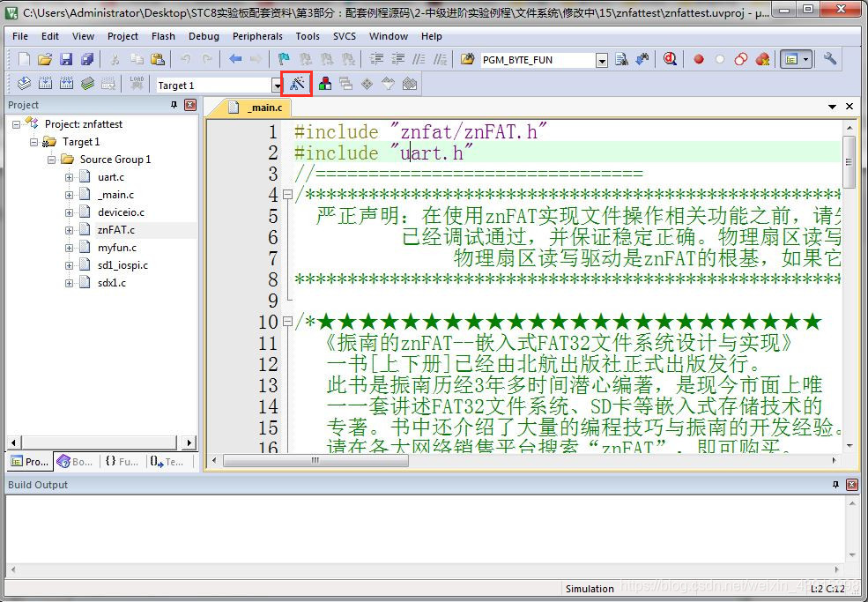
Task: Switch to the Templates panel tab
Action: 167,461
